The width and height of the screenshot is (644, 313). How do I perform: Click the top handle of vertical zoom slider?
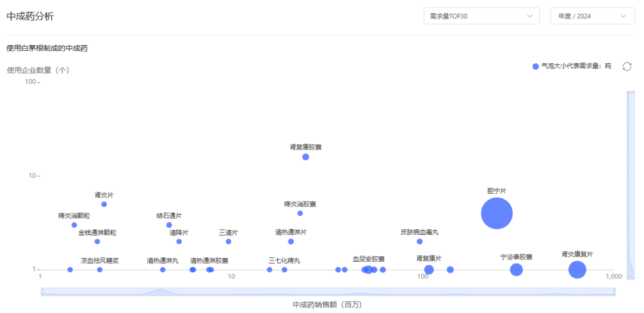[x=630, y=92]
